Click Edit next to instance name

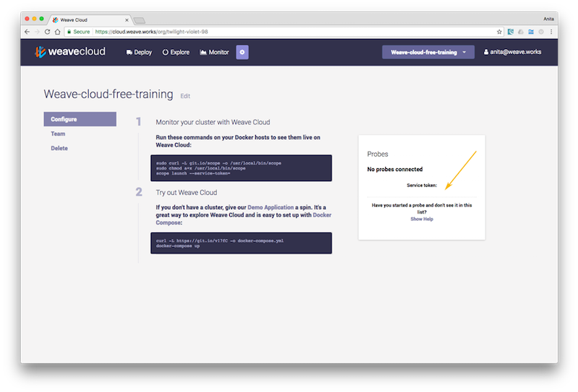(x=185, y=96)
